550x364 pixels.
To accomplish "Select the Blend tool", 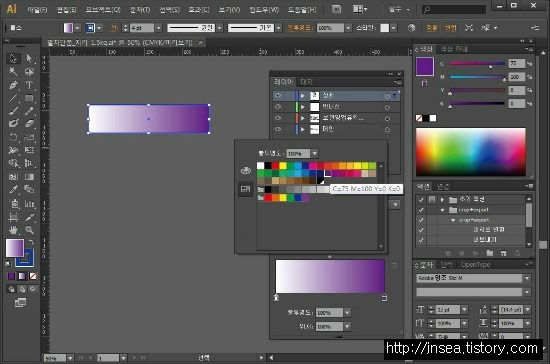I will pos(29,190).
